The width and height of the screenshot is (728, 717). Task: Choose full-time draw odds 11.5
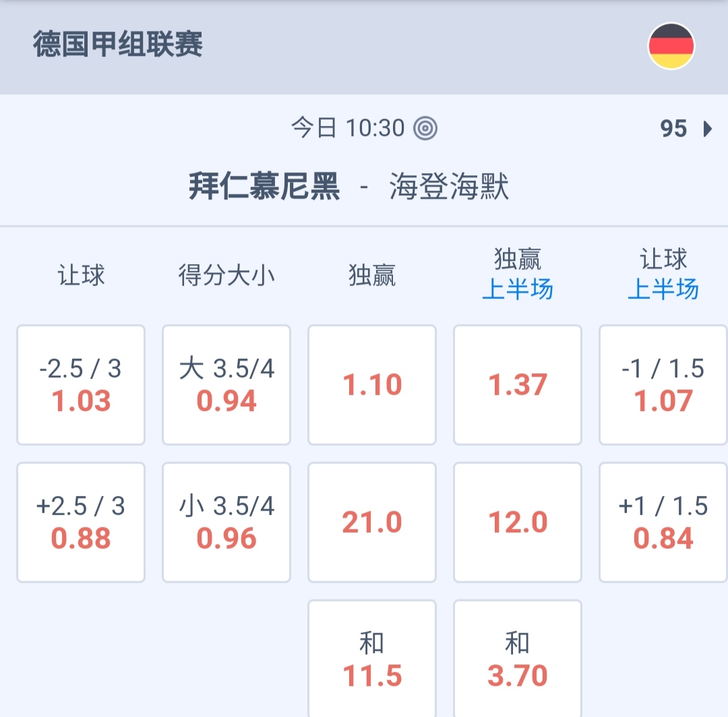[372, 659]
